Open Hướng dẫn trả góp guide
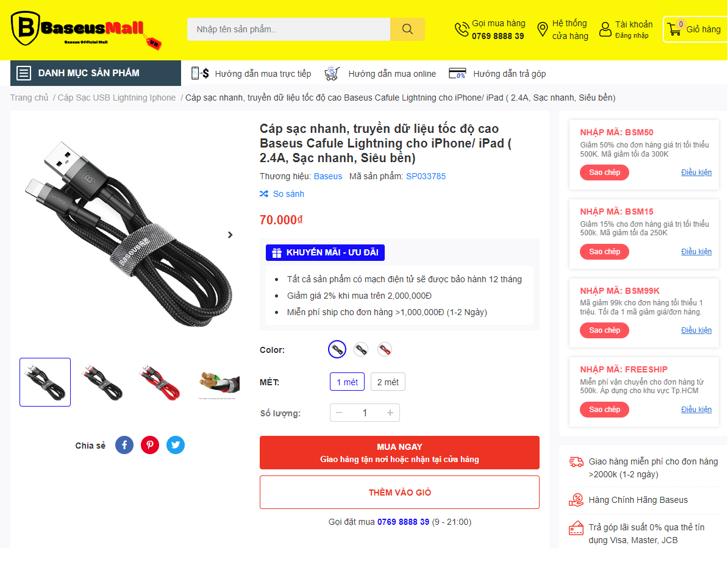The width and height of the screenshot is (728, 562). tap(498, 73)
